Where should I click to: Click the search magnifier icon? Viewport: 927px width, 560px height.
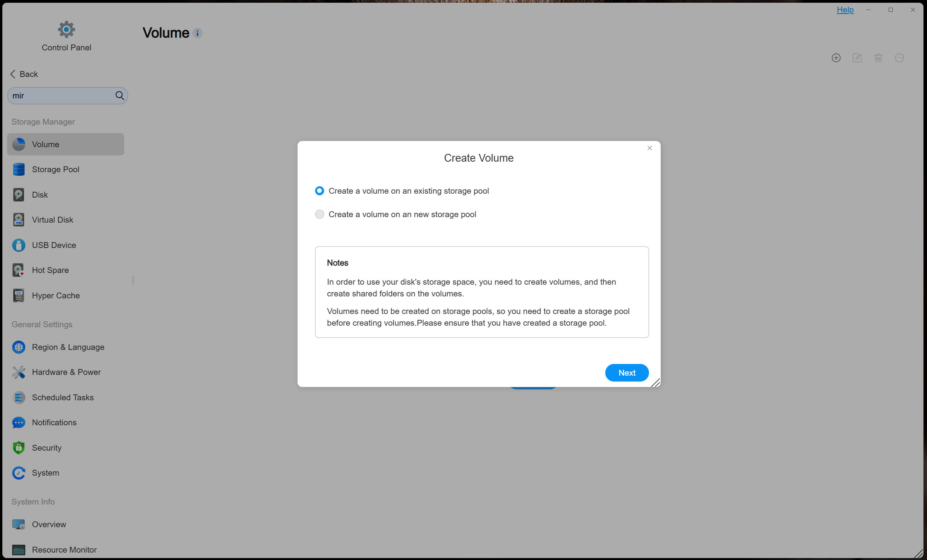(x=119, y=96)
